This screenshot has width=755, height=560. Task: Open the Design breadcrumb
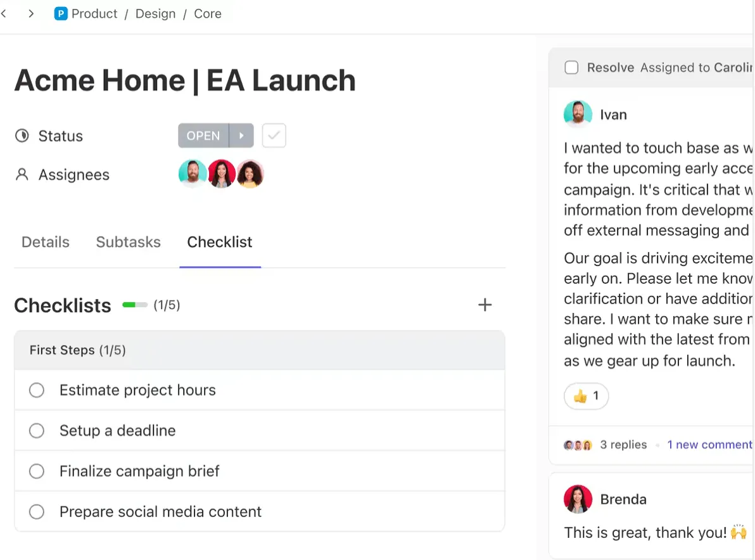pyautogui.click(x=156, y=13)
